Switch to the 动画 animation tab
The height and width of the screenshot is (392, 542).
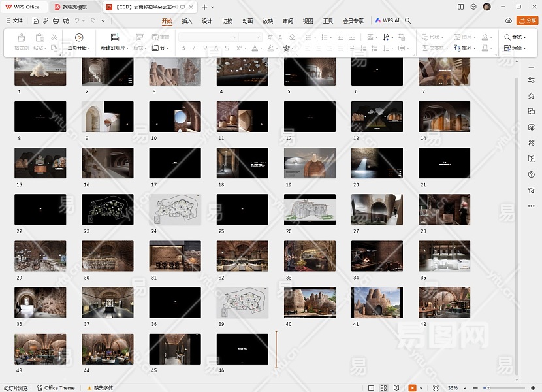click(x=247, y=21)
